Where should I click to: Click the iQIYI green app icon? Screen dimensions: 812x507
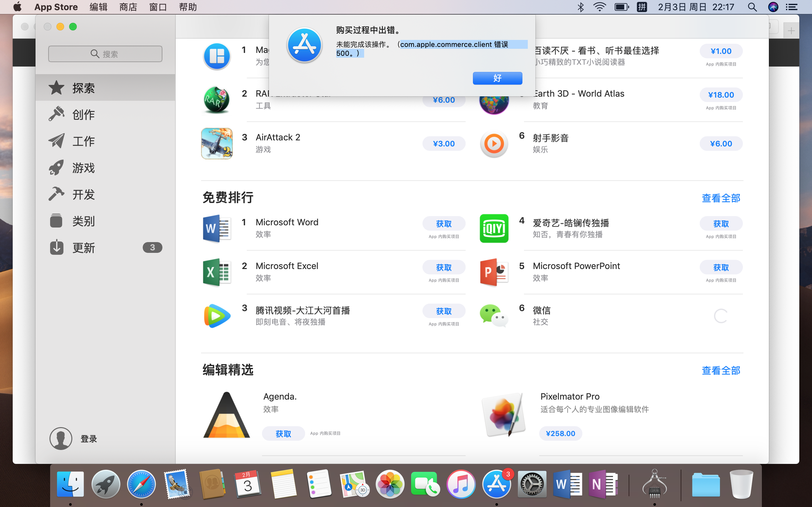point(494,229)
